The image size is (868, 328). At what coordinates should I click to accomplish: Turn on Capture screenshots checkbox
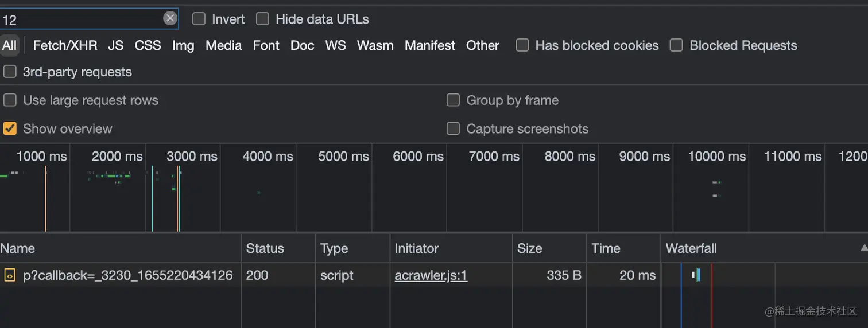tap(453, 128)
